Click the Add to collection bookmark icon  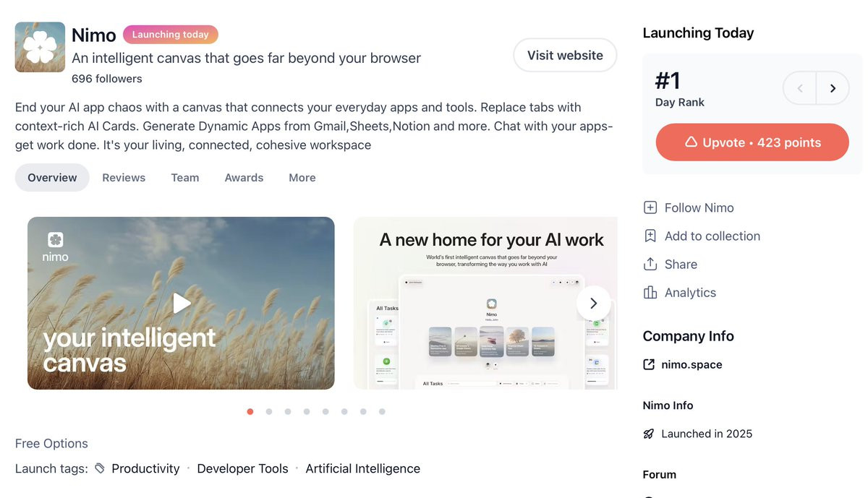coord(650,236)
